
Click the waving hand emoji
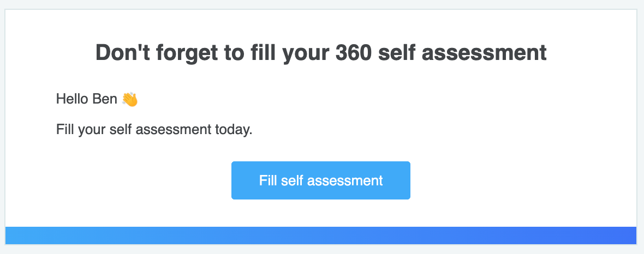coord(130,99)
